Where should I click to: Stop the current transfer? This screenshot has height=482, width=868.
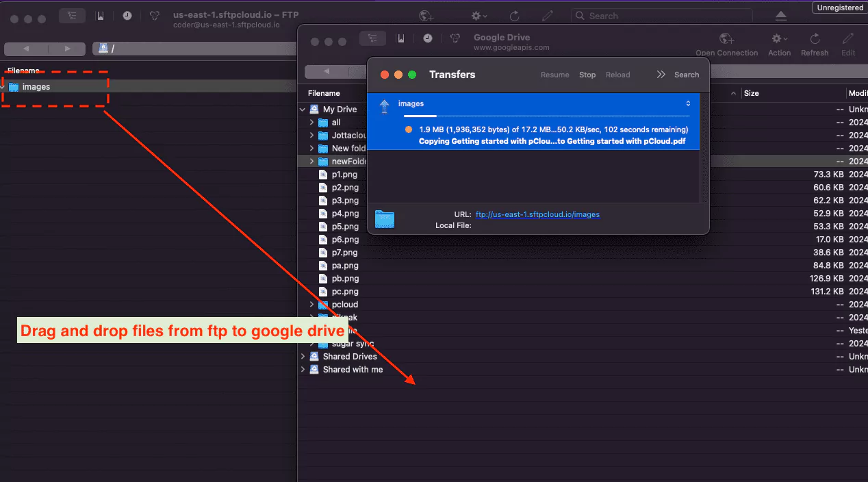587,75
